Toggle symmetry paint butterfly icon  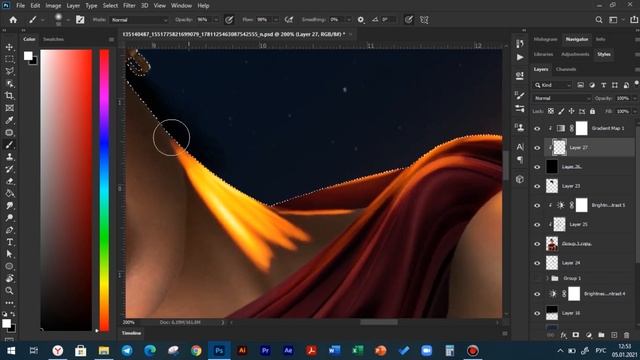(x=424, y=20)
